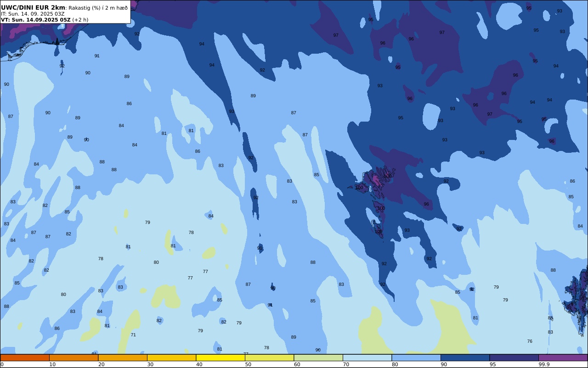This screenshot has width=588, height=368.
Task: Click the humidity value "71" on the map
Action: 133,335
